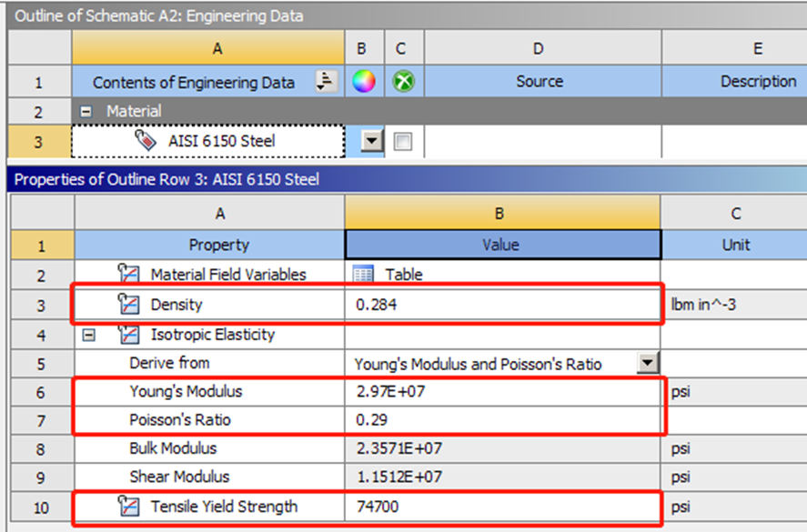The width and height of the screenshot is (807, 532).
Task: Click the Material Field Variables label
Action: coord(228,275)
